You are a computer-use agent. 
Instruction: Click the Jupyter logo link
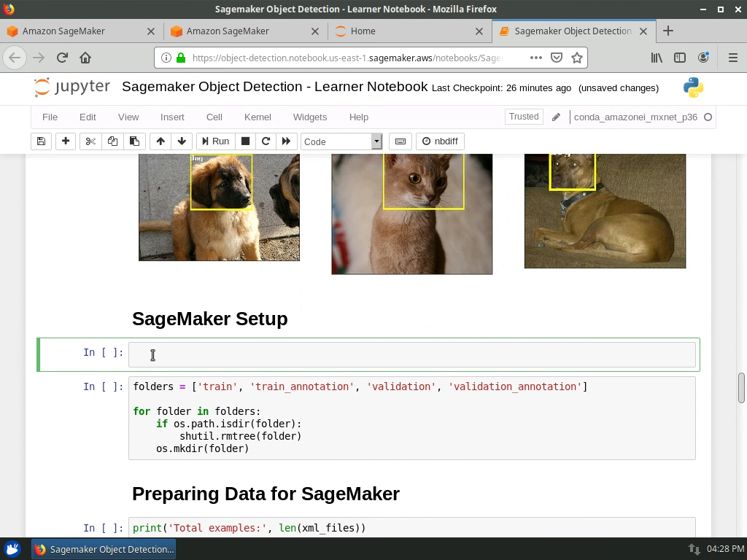72,87
